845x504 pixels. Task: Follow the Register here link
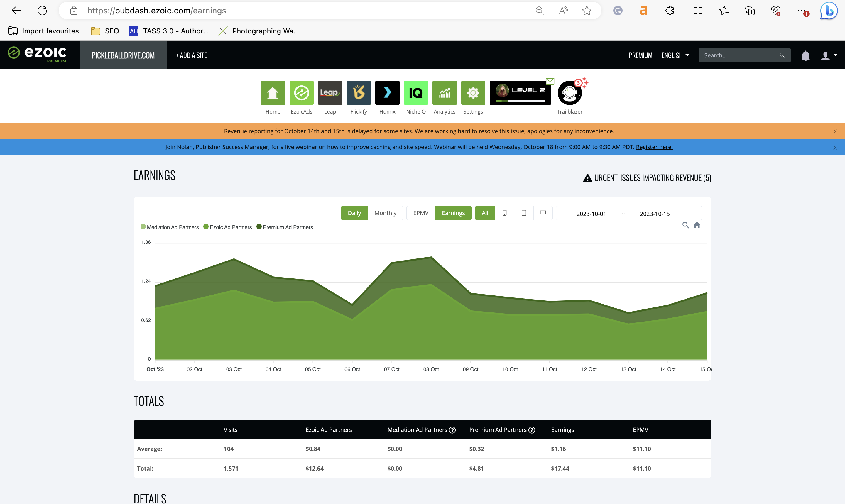click(654, 147)
